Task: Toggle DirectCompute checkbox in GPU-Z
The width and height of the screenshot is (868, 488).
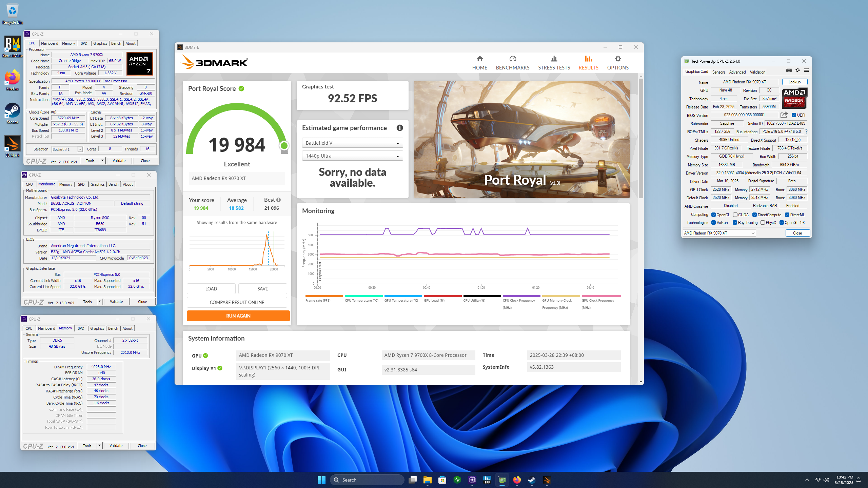Action: (754, 215)
